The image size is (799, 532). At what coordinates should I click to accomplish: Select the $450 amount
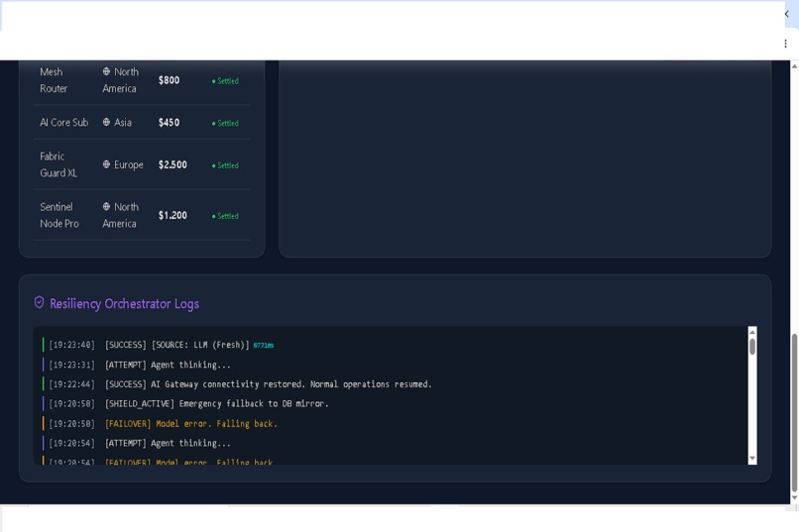pos(169,123)
